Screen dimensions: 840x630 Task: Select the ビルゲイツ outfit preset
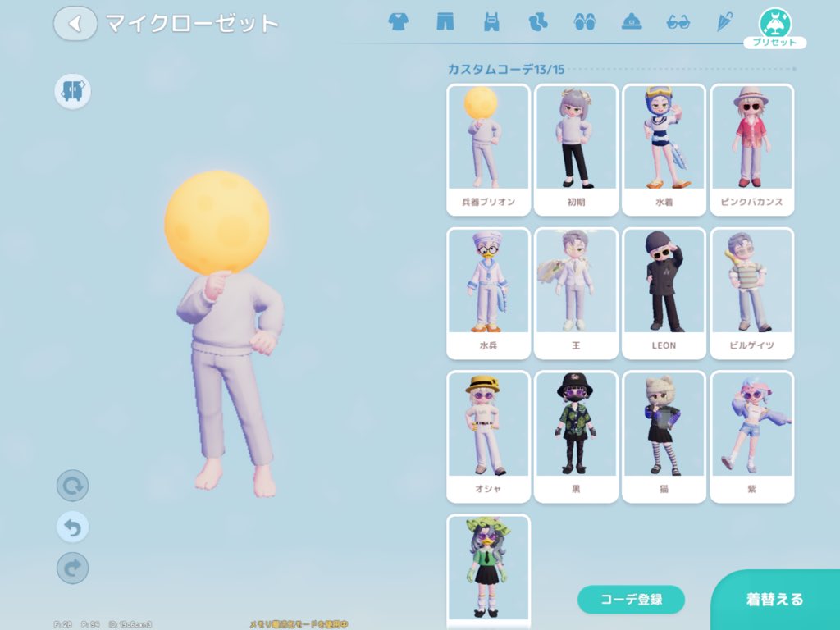tap(752, 294)
